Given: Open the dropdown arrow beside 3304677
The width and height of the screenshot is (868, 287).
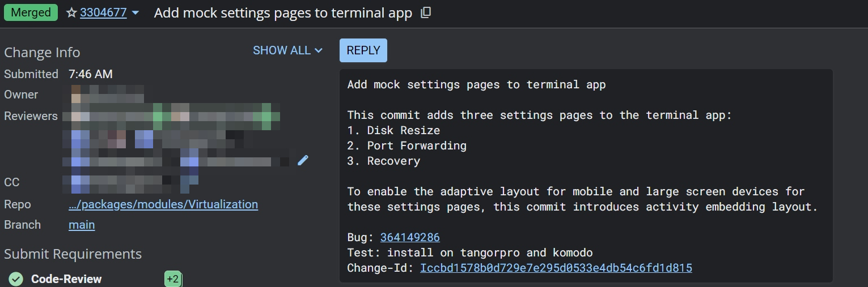Looking at the screenshot, I should click(x=136, y=12).
